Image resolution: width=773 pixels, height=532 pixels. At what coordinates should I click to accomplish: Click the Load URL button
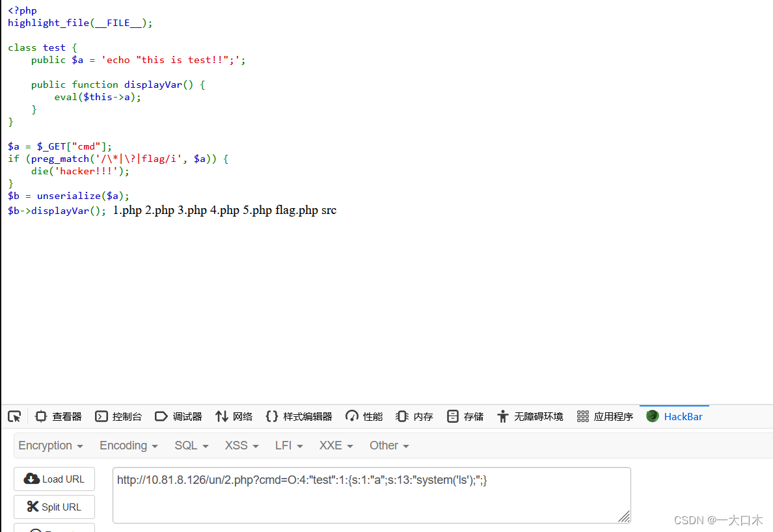pos(54,479)
